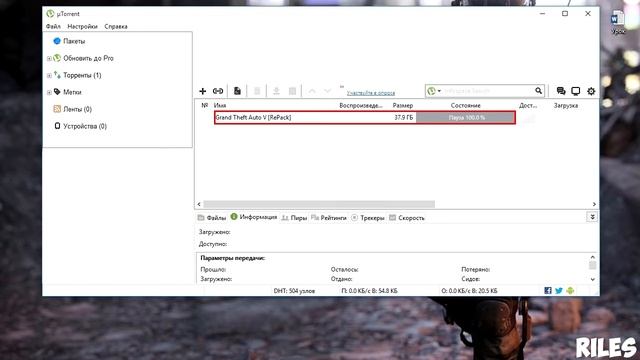Viewport: 640px width, 360px height.
Task: Sort by the Имя column header
Action: (220, 105)
